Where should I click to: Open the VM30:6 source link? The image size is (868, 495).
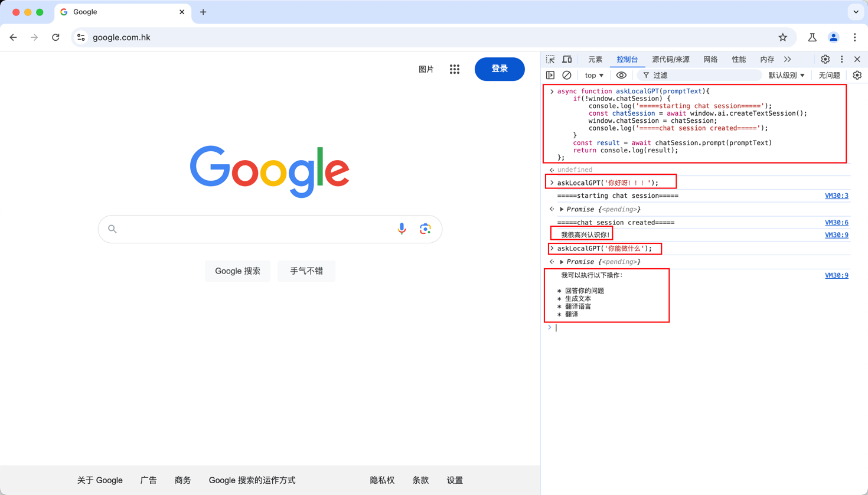tap(837, 223)
